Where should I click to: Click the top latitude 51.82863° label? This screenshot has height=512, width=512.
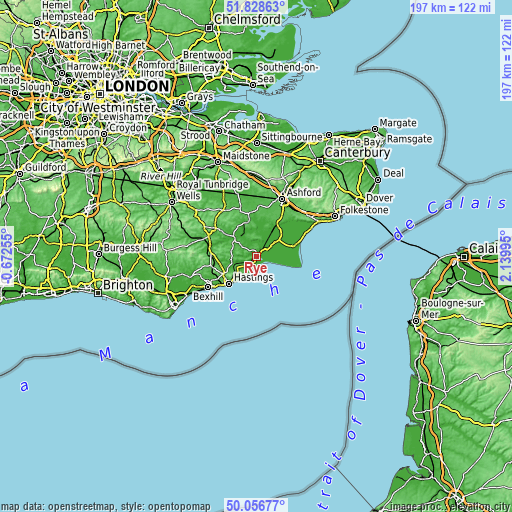pos(256,7)
